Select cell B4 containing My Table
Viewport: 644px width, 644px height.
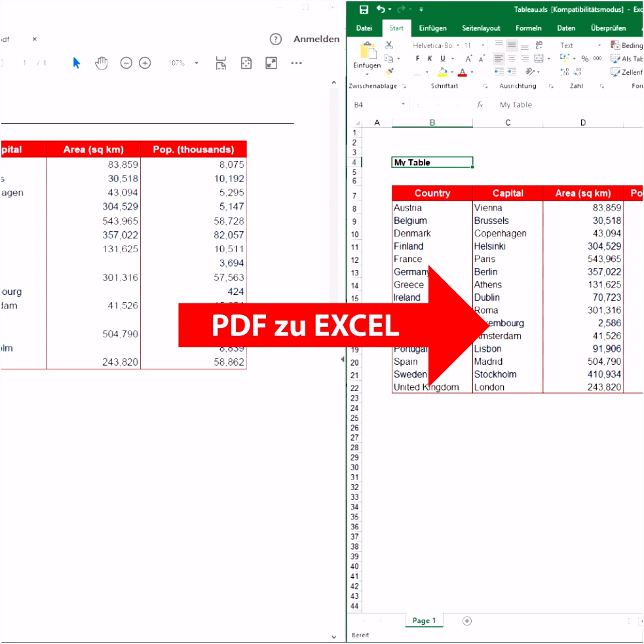[432, 162]
